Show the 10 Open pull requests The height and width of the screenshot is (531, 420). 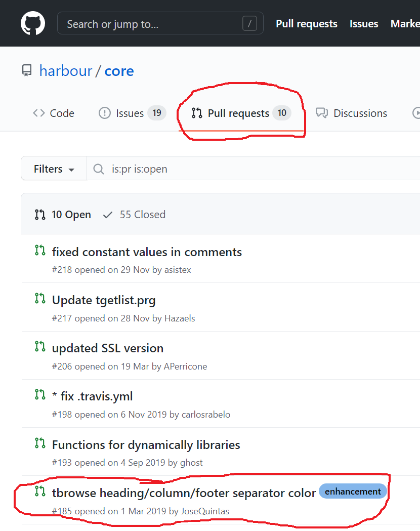63,215
